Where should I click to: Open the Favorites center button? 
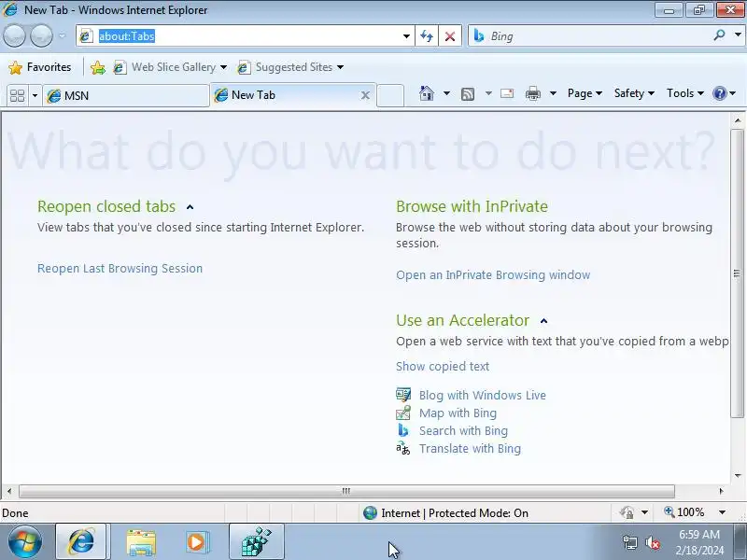tap(40, 67)
